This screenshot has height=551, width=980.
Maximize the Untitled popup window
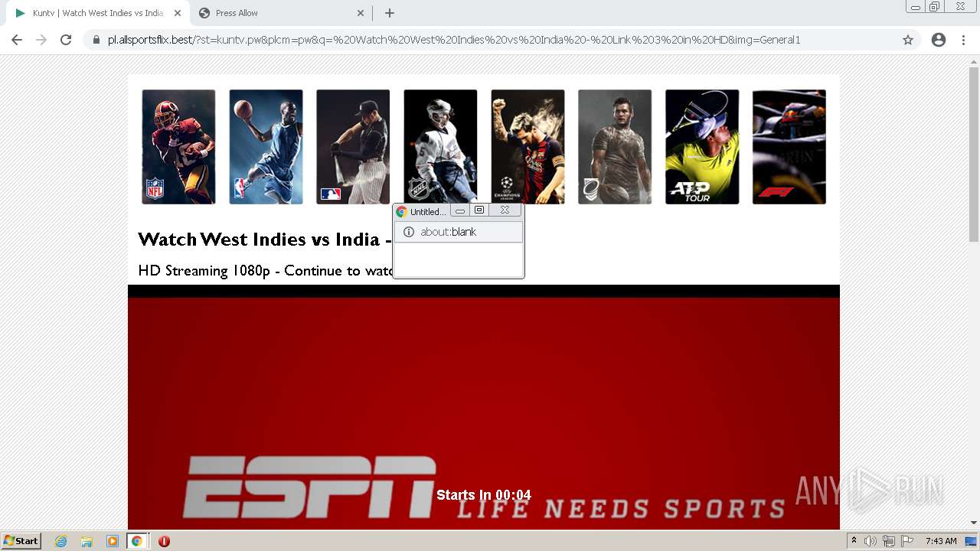(479, 210)
